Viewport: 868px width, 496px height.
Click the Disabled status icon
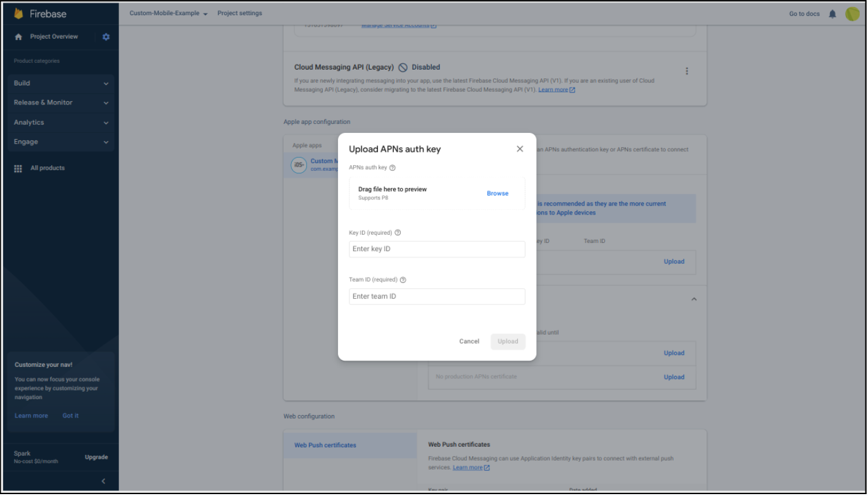(x=403, y=68)
